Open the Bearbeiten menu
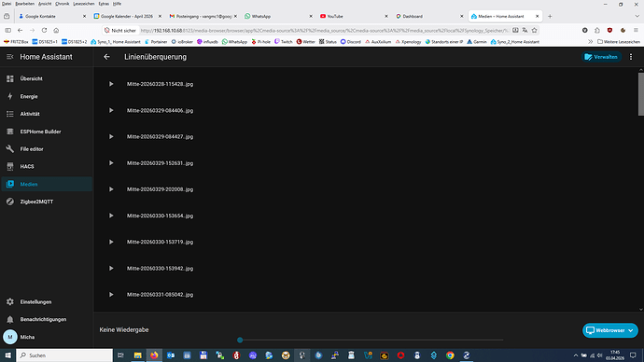This screenshot has width=644, height=362. pyautogui.click(x=24, y=4)
